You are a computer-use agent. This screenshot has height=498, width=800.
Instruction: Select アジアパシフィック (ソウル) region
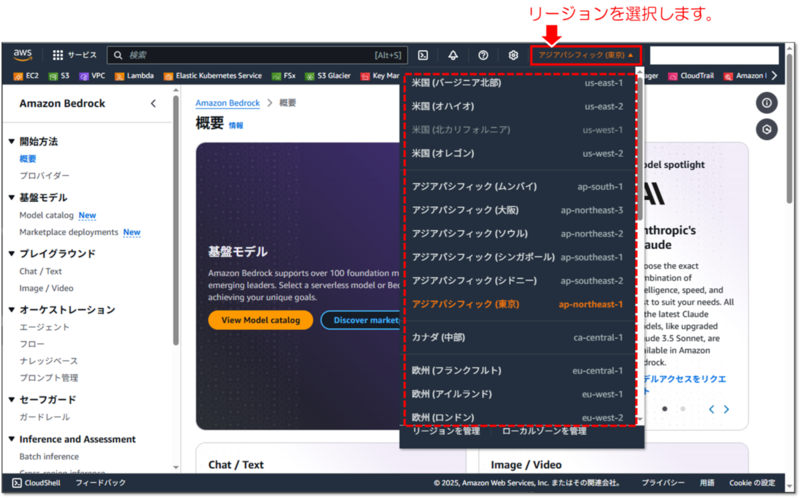tap(517, 233)
